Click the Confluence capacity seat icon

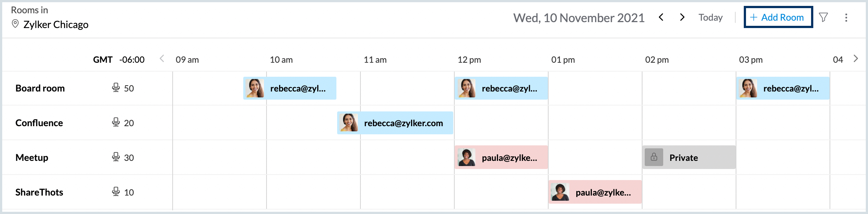[116, 122]
